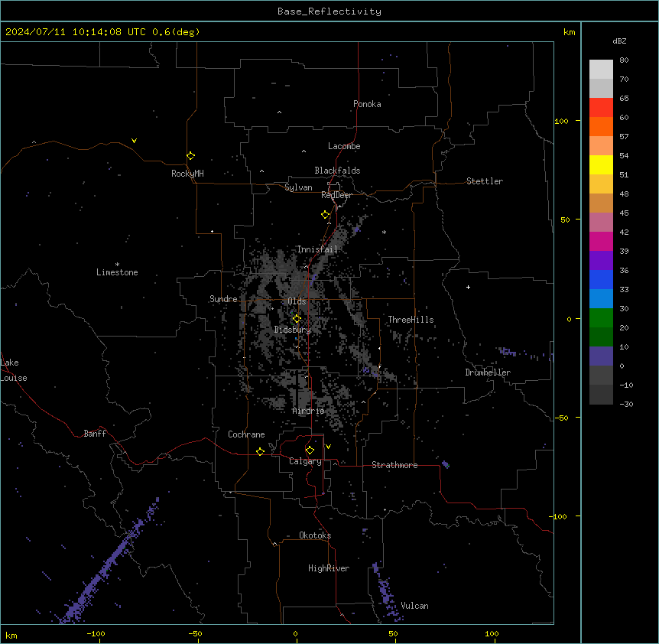This screenshot has width=659, height=644.
Task: Click the Okotoks label
Action: [315, 535]
